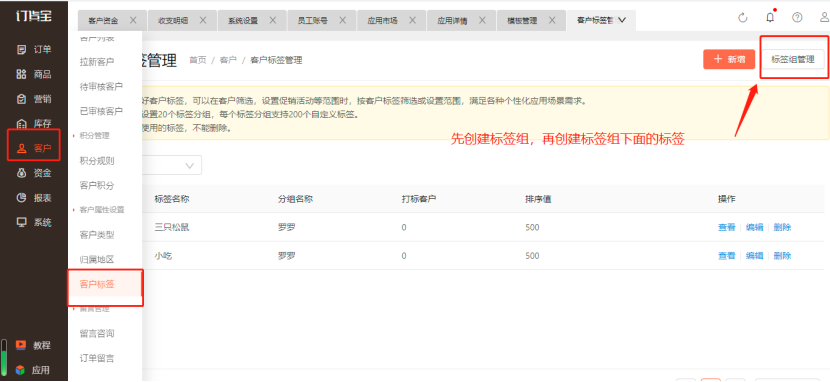Click the 分组名称 column header
Viewport: 830px width, 382px height.
[295, 199]
